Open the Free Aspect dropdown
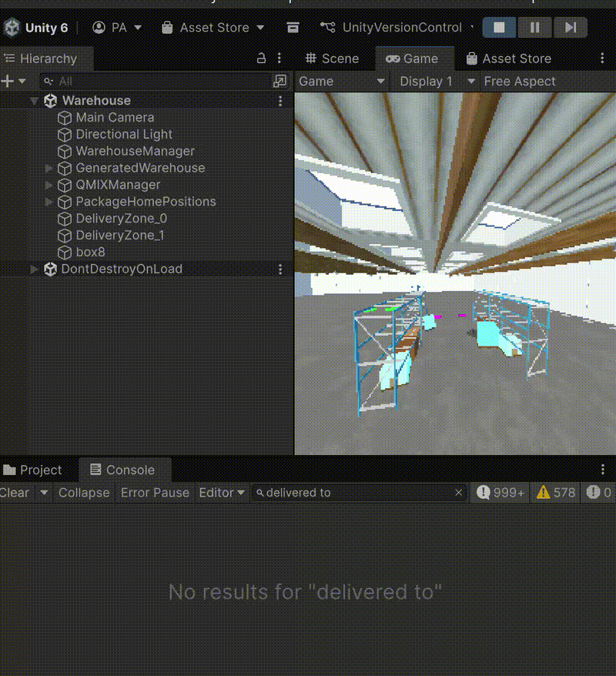 click(520, 81)
